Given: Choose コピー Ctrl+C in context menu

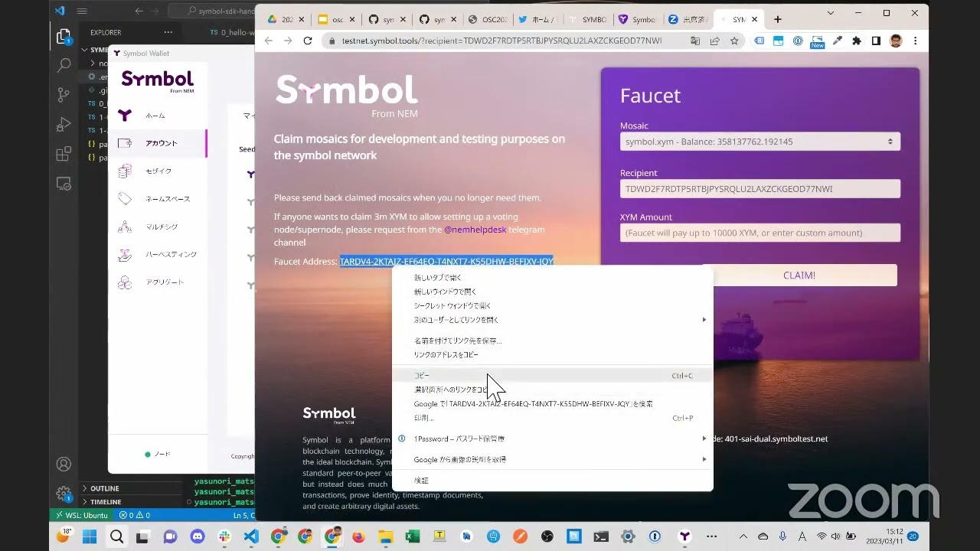Looking at the screenshot, I should (x=553, y=376).
